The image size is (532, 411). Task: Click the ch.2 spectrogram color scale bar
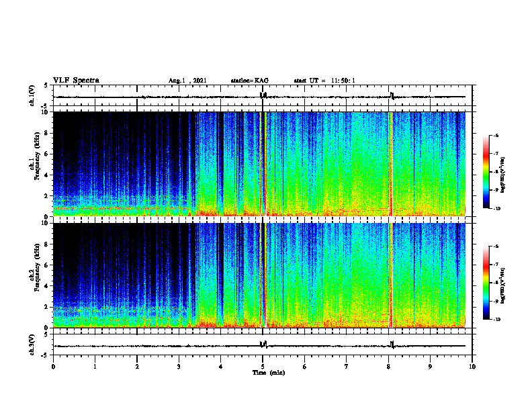click(486, 283)
